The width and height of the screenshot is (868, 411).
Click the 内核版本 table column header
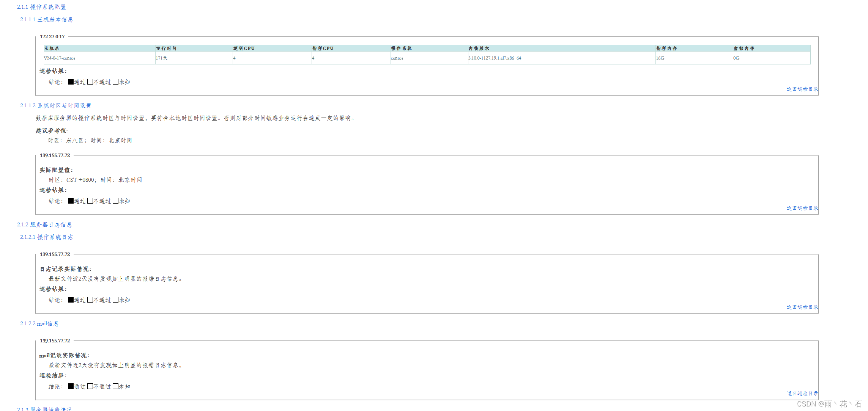click(x=479, y=48)
